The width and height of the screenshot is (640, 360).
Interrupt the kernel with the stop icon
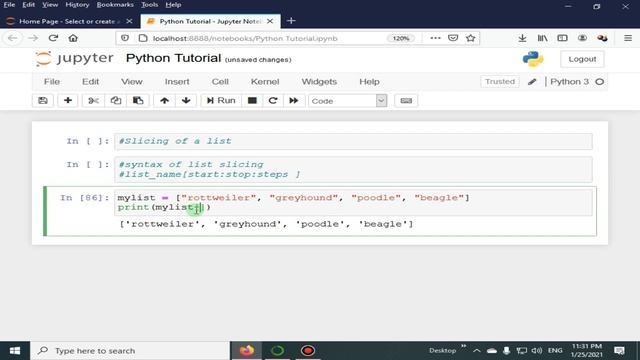(252, 100)
